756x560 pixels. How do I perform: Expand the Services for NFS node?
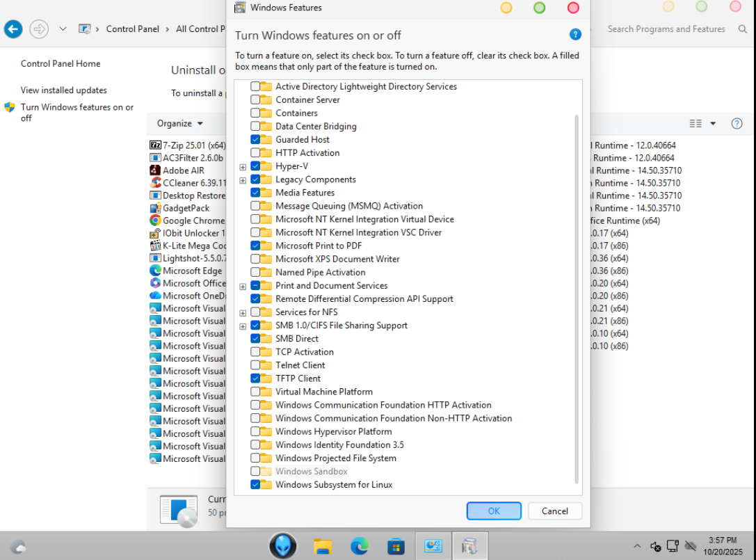coord(243,313)
